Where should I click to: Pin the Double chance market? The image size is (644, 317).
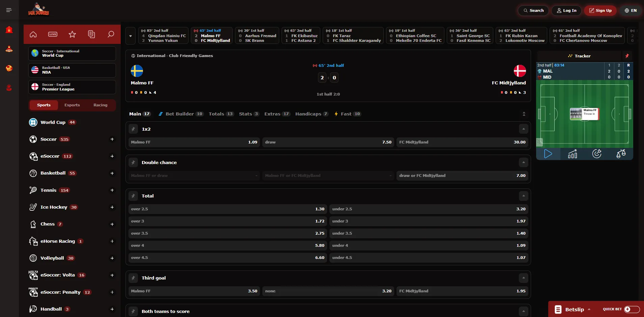coord(133,162)
